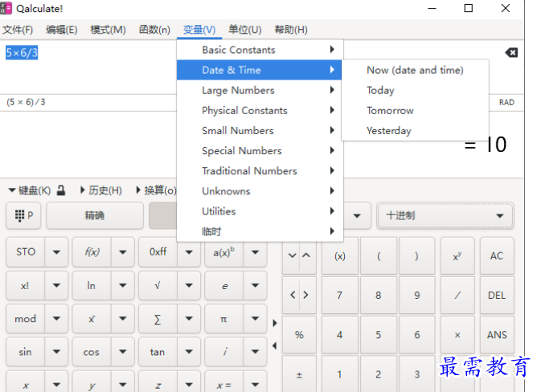Click the left parenthesis ( key
This screenshot has width=537, height=392.
[379, 256]
